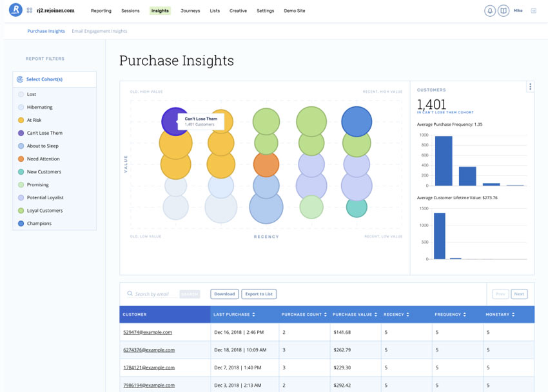Click the Rejoiner logo icon
Screen dimensions: 548x392
[x=15, y=10]
